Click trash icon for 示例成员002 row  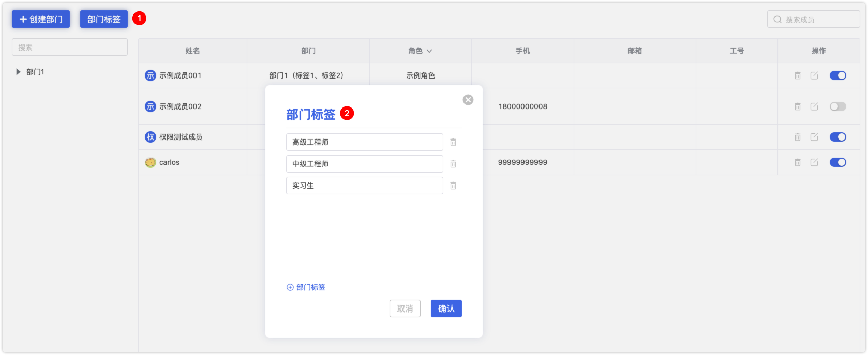pyautogui.click(x=798, y=106)
